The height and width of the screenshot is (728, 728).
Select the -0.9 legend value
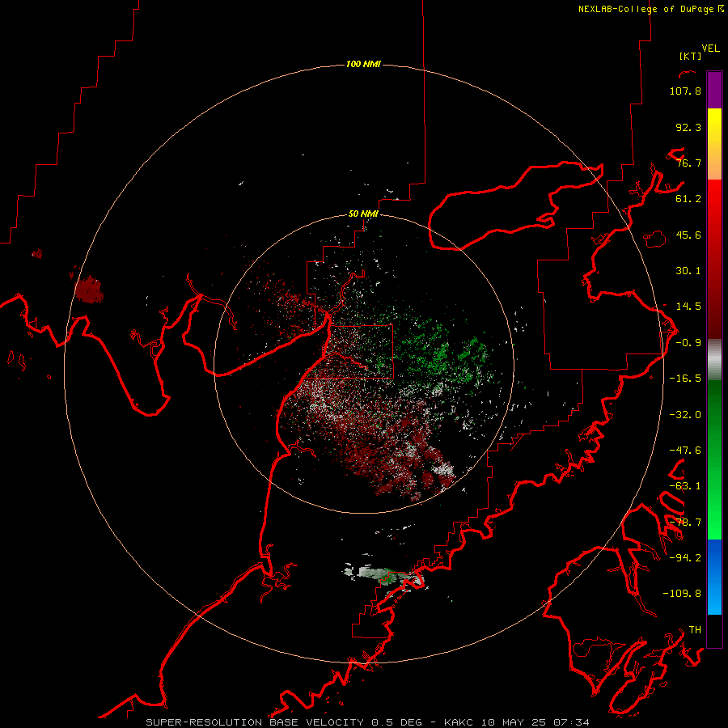pos(688,343)
